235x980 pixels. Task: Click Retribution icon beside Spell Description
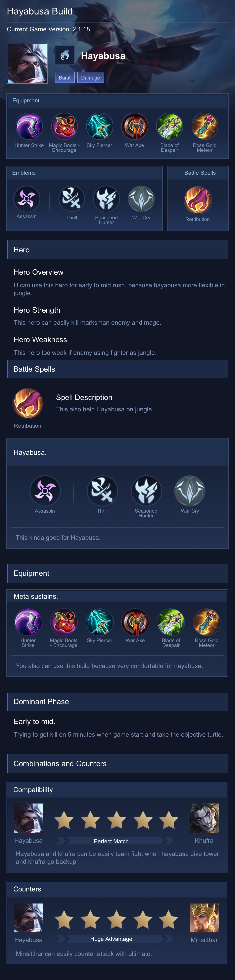point(28,403)
